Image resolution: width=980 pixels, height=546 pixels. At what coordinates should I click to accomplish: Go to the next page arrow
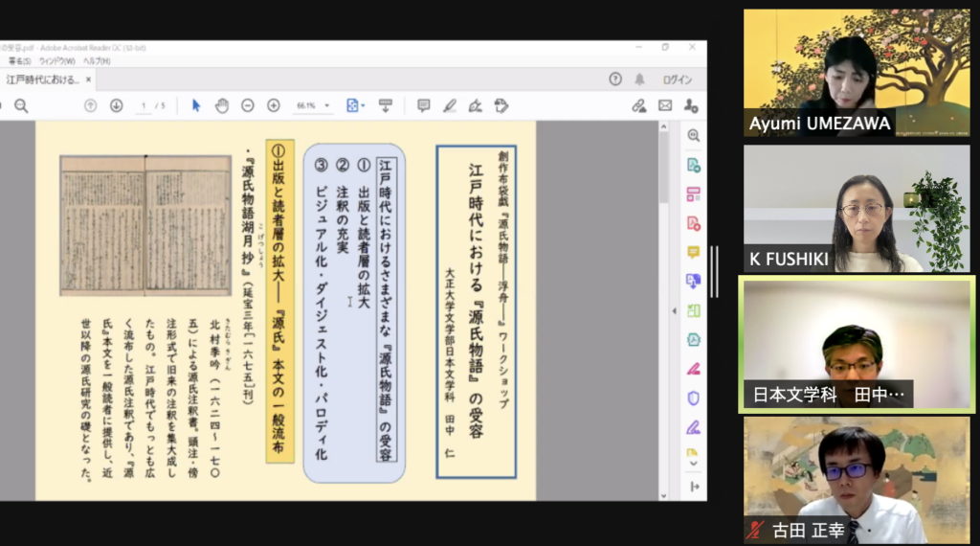click(x=116, y=105)
